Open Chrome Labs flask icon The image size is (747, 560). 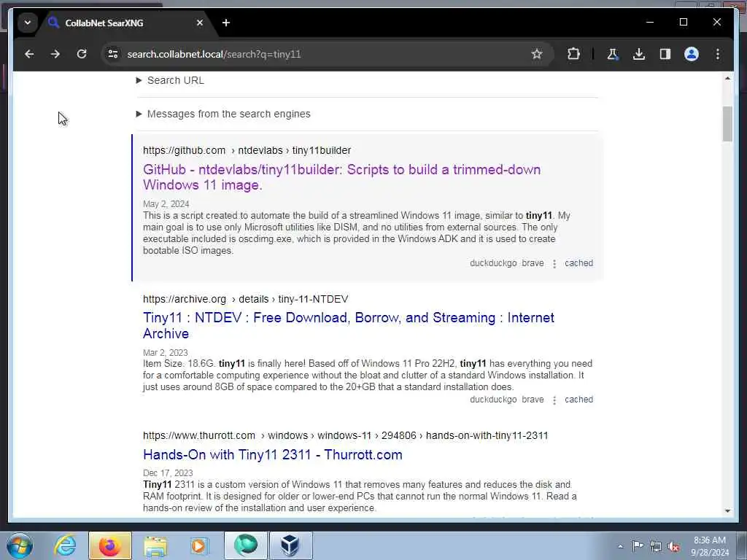click(x=613, y=54)
